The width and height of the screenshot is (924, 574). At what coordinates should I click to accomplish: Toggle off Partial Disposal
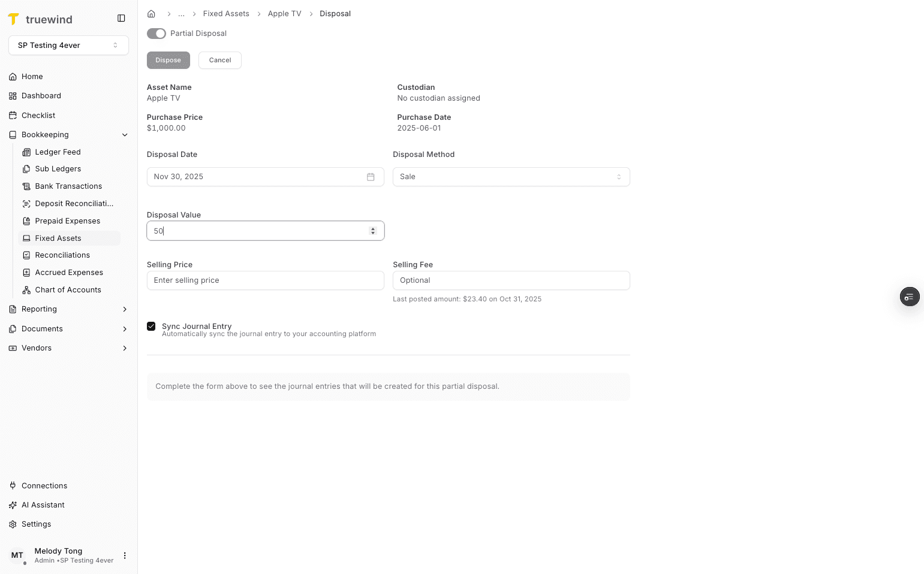(x=156, y=34)
